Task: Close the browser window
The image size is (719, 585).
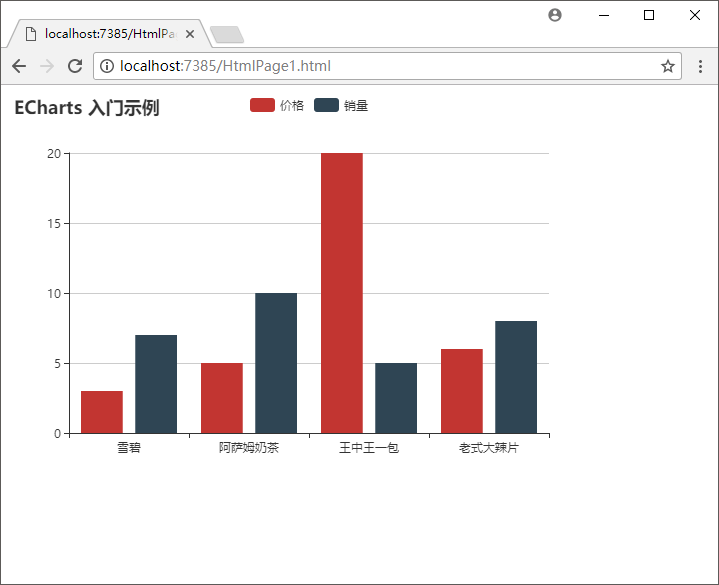Action: tap(695, 15)
